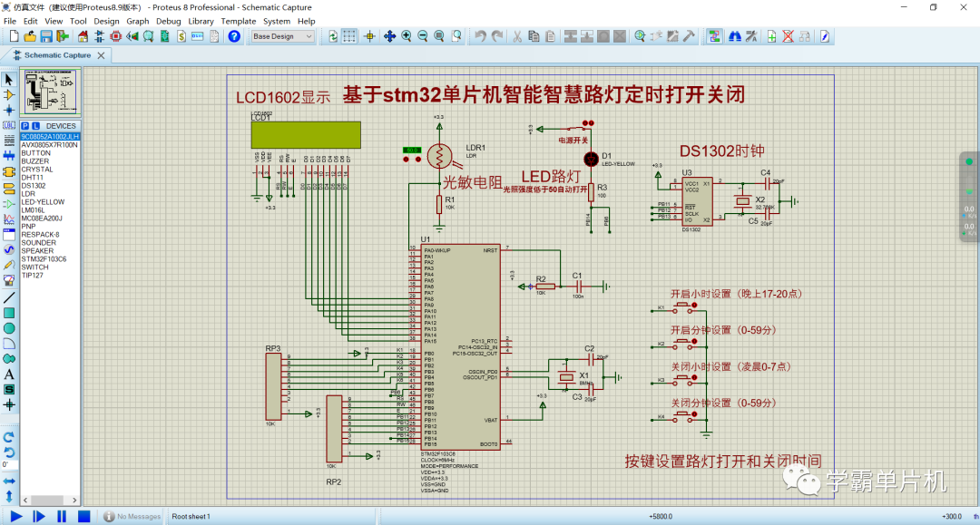The image size is (980, 525).
Task: Start simulation with the Play button
Action: pos(16,516)
